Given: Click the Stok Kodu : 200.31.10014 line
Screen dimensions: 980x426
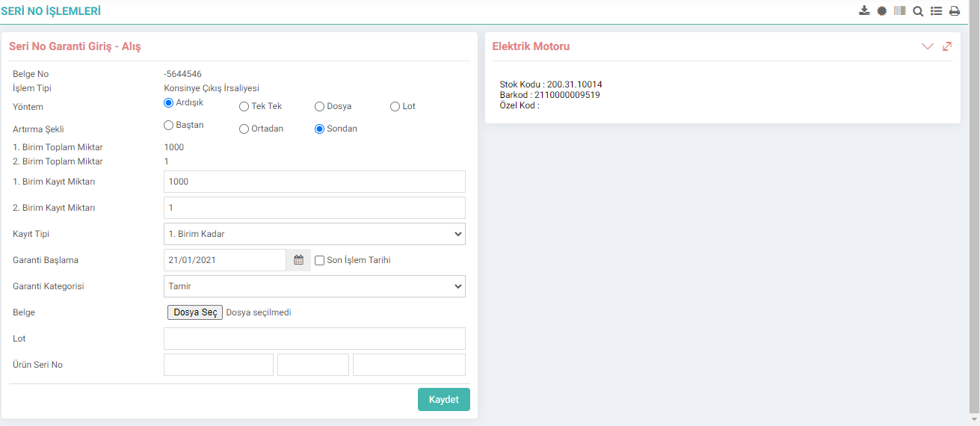Looking at the screenshot, I should 551,84.
